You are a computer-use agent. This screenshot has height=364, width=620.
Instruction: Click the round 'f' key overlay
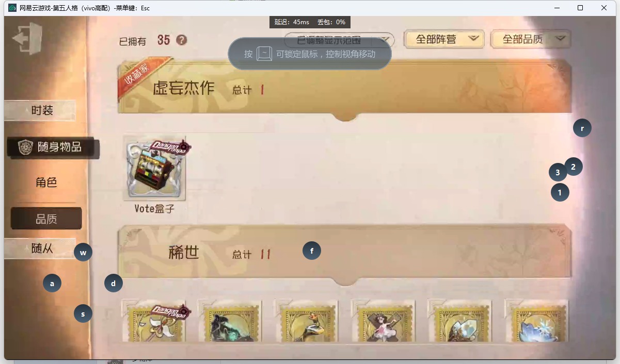pyautogui.click(x=312, y=251)
